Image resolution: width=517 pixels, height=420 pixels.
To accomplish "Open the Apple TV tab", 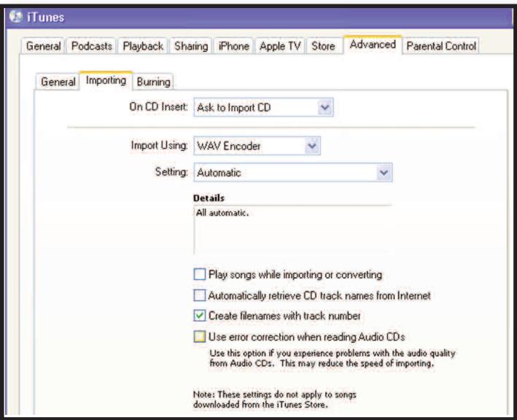I will pos(280,46).
